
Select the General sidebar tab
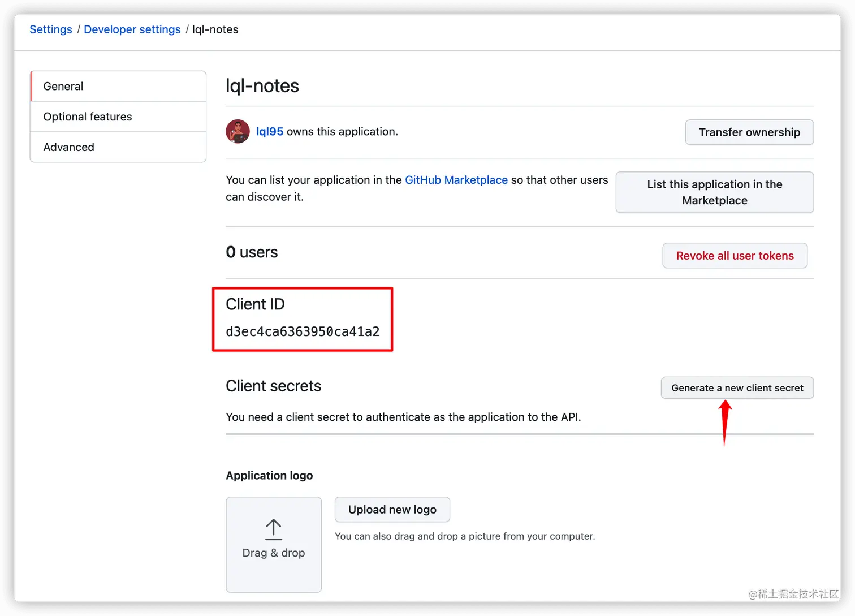[x=118, y=86]
